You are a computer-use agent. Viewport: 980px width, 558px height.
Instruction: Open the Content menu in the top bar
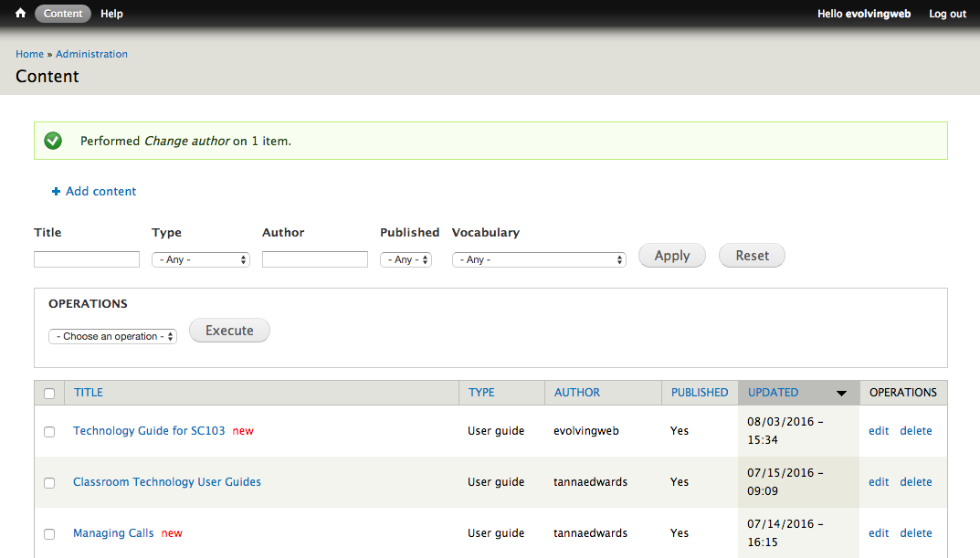(x=63, y=14)
